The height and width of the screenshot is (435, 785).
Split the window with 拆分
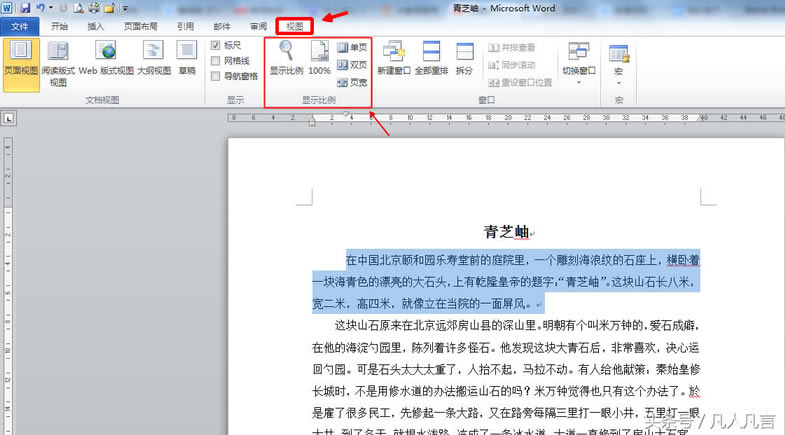pos(464,58)
